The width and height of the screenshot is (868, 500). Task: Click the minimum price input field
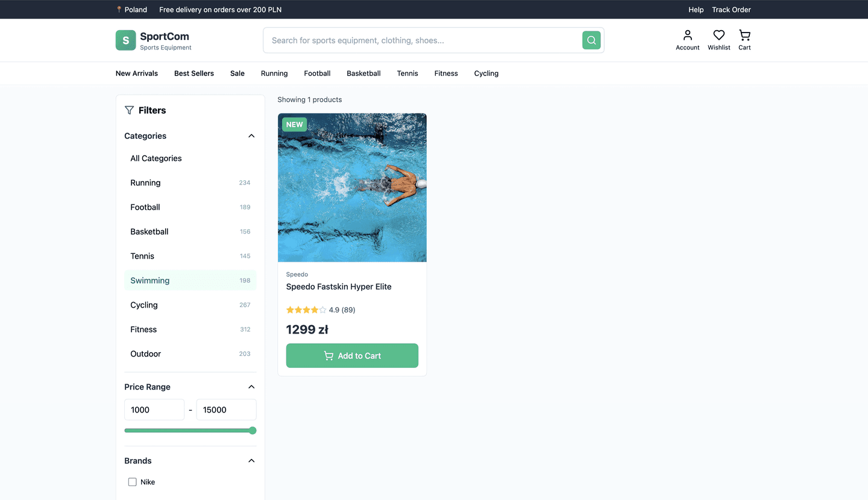pos(154,410)
